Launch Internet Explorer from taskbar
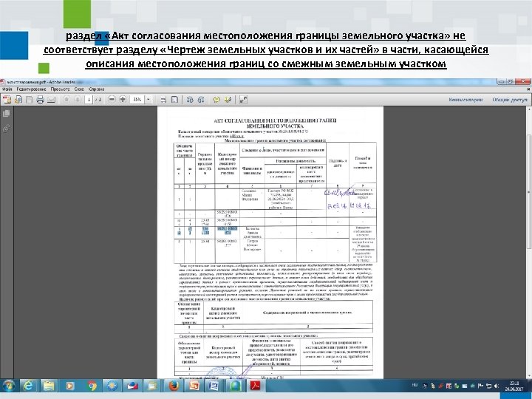532x399 pixels. coord(29,386)
